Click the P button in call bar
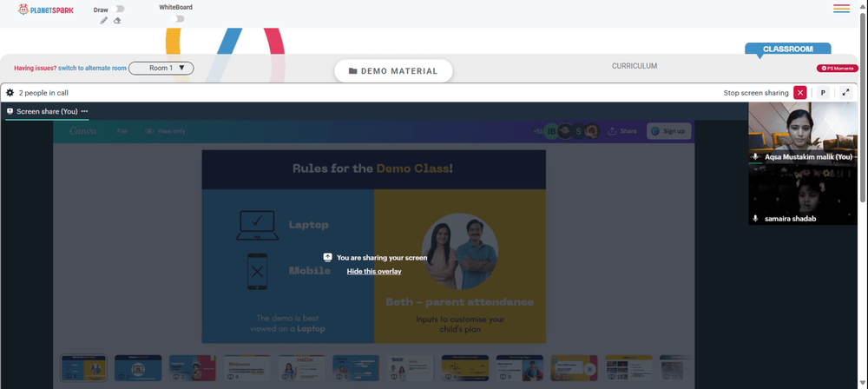This screenshot has width=868, height=389. click(823, 93)
